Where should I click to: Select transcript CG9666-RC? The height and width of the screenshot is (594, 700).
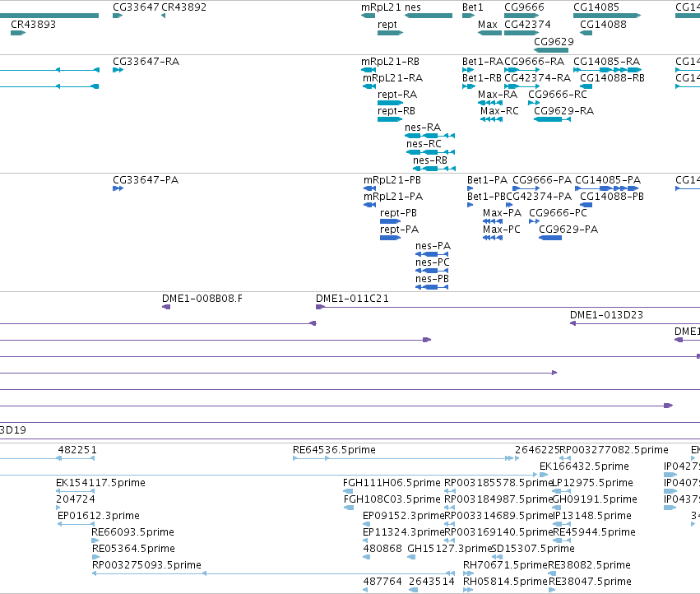point(534,103)
